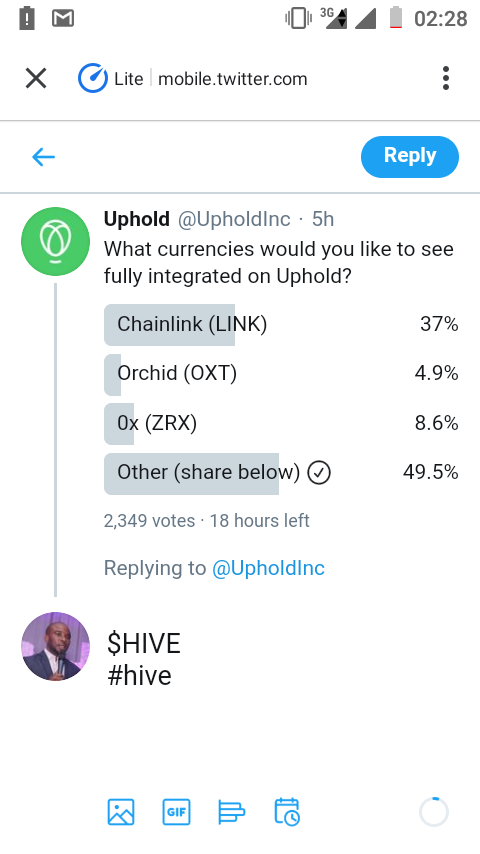Select the Other (share below) poll option

(281, 473)
